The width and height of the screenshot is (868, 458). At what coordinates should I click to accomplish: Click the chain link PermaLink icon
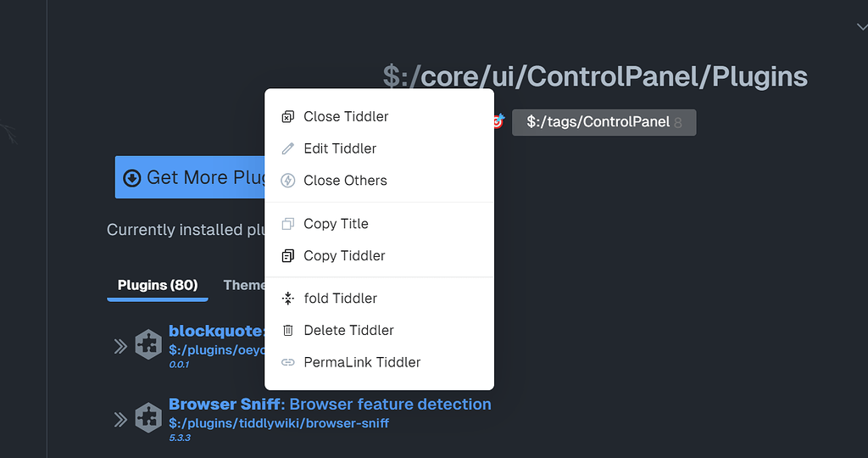[x=288, y=362]
